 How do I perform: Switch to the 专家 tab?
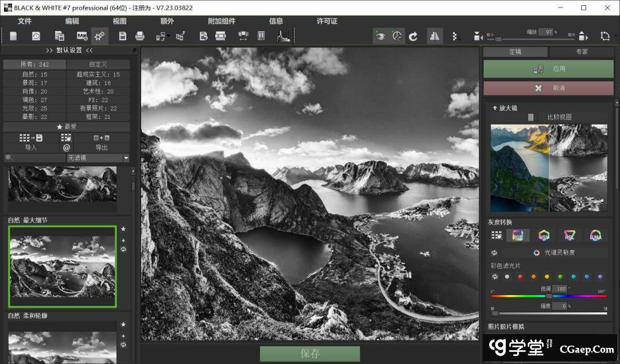582,52
